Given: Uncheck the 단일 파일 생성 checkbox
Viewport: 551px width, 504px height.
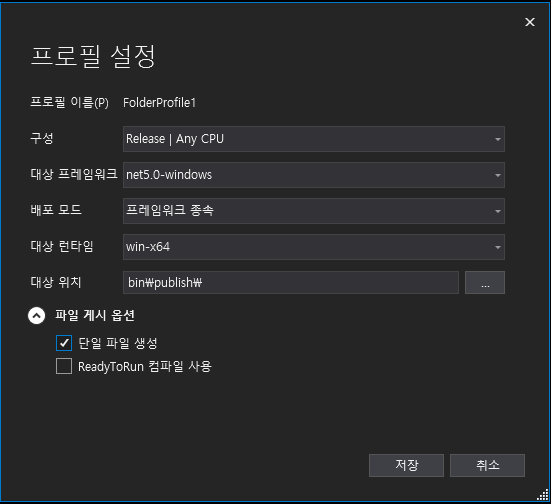Looking at the screenshot, I should (64, 343).
